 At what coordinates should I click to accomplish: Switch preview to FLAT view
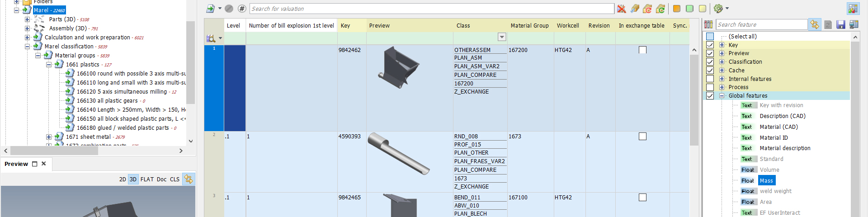[147, 179]
